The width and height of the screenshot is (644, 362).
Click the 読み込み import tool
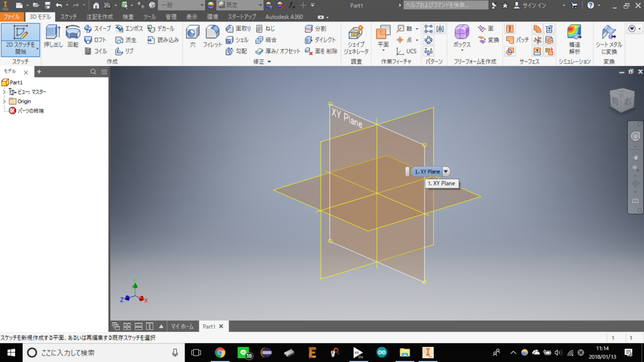coord(163,40)
